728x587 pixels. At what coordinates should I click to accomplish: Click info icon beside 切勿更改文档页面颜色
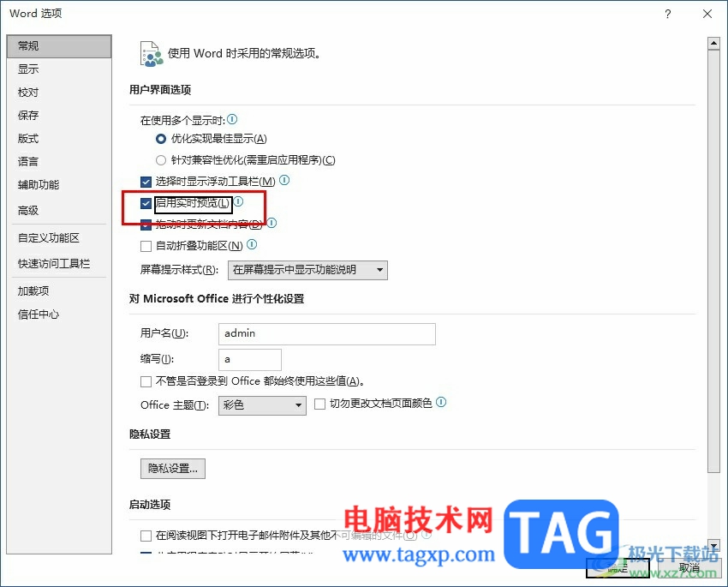tap(441, 402)
